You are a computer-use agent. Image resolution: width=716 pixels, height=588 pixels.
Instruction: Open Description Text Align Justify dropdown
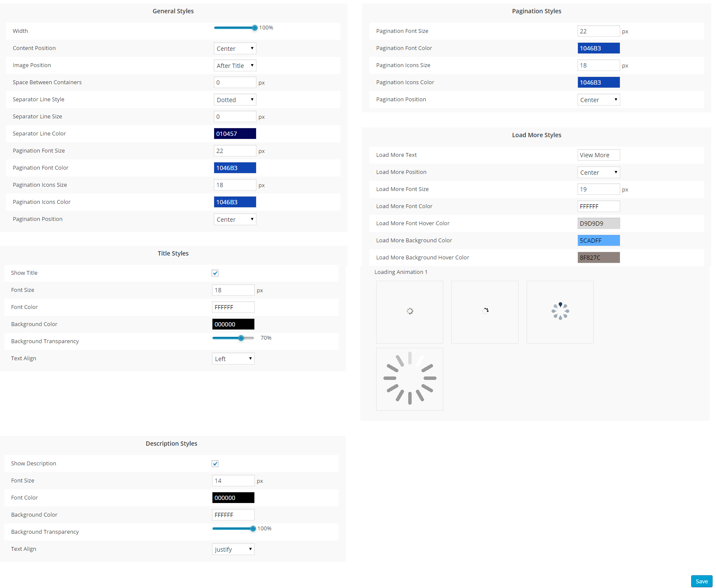(233, 549)
